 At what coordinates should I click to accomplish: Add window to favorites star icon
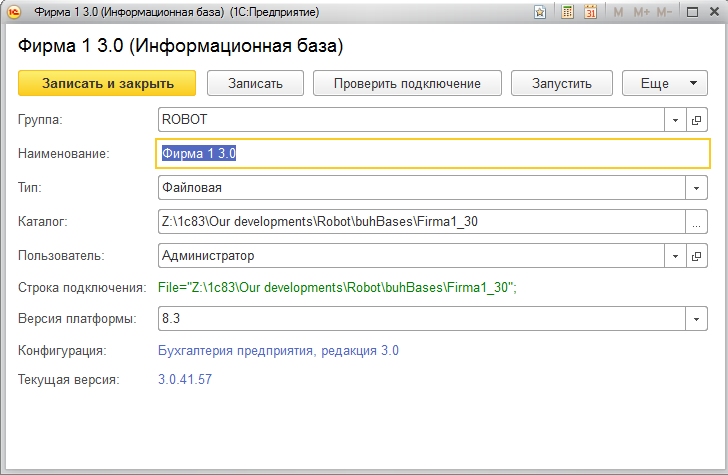click(540, 12)
